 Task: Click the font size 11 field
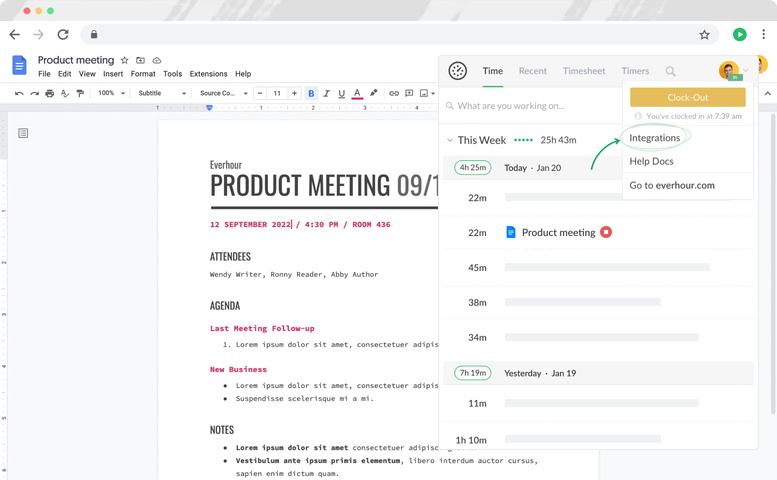click(x=278, y=93)
